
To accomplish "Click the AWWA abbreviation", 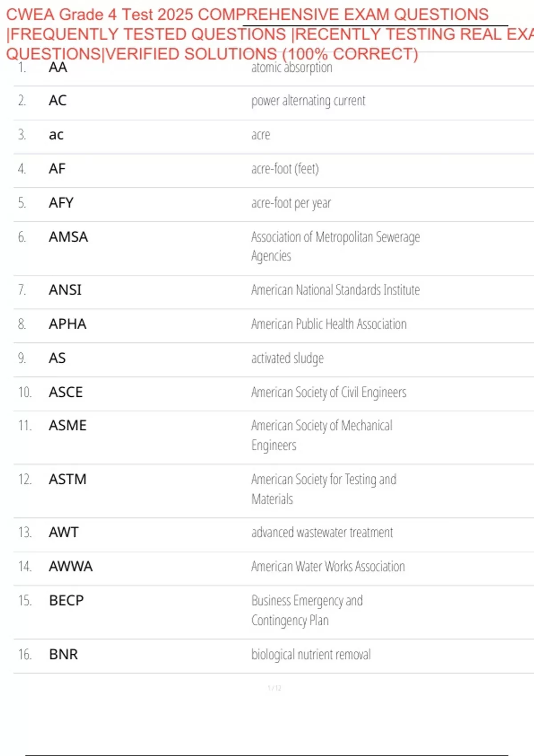I will point(70,567).
